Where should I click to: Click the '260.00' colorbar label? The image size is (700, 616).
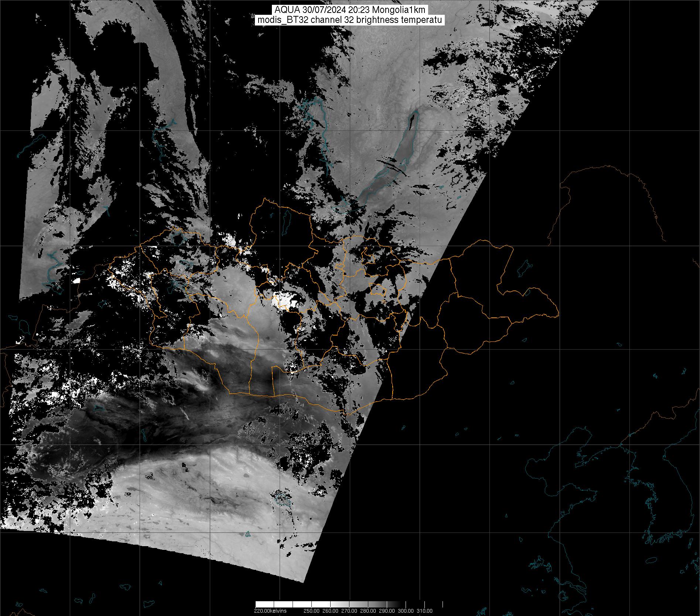coord(331,611)
